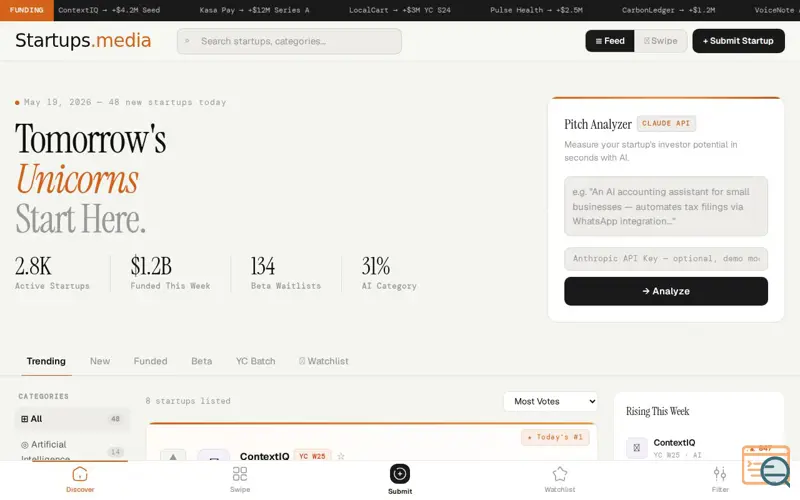This screenshot has height=500, width=800.
Task: Focus the Anthropic API Key field
Action: pyautogui.click(x=666, y=259)
